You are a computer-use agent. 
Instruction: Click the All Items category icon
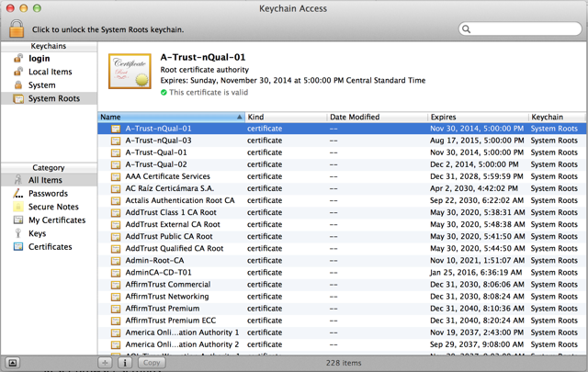(18, 180)
